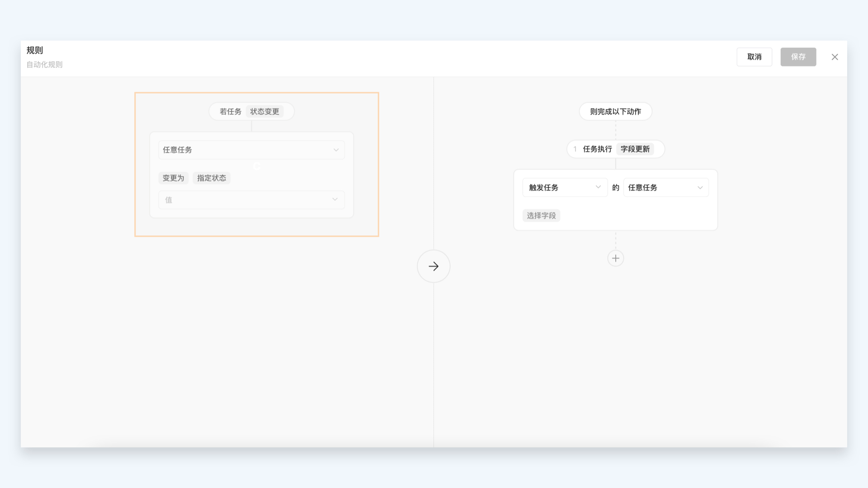868x488 pixels.
Task: Click 选择字段 to choose a field
Action: click(541, 216)
